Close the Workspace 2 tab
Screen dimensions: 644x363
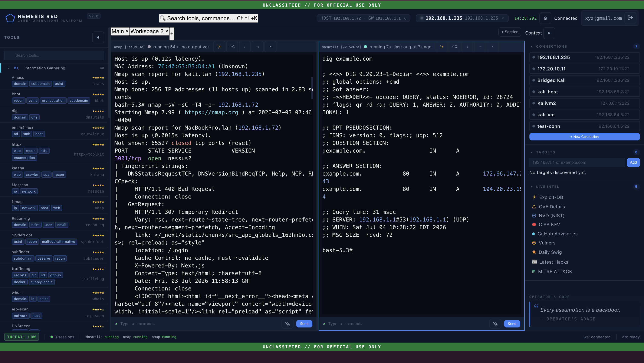167,31
